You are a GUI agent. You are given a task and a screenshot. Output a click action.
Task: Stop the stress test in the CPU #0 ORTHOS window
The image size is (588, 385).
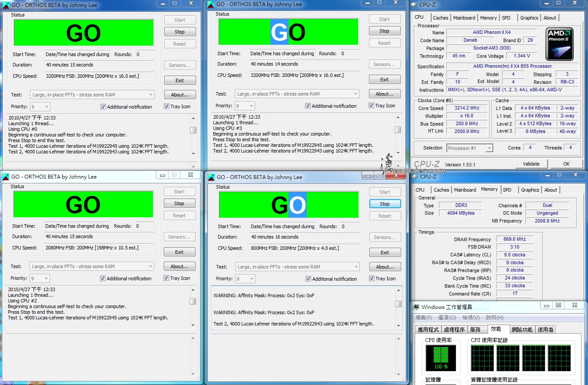click(x=180, y=32)
